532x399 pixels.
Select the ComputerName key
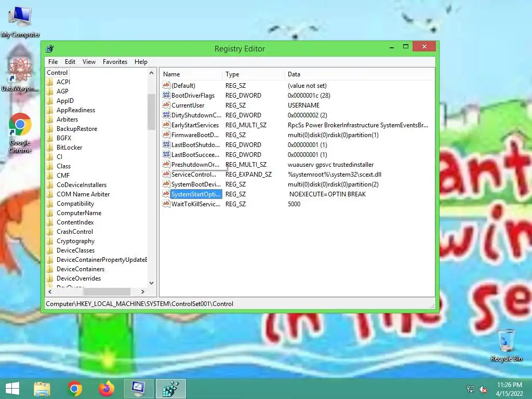coord(79,213)
